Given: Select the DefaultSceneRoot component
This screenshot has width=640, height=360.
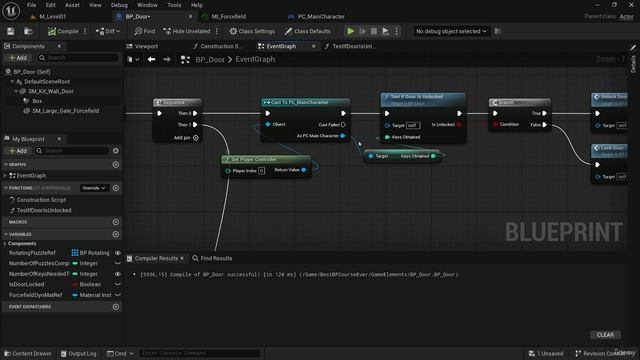Looking at the screenshot, I should coord(47,82).
